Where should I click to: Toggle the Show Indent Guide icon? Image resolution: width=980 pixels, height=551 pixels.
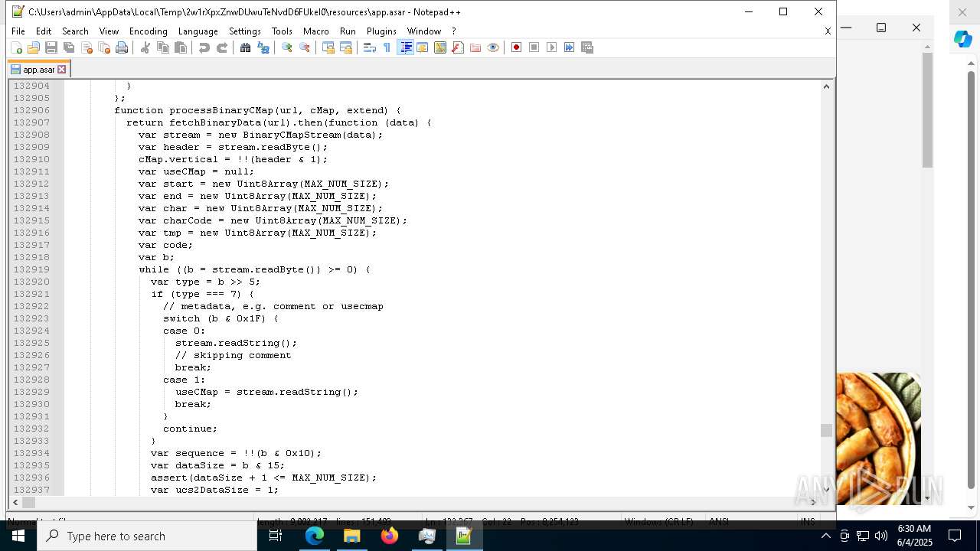[x=406, y=47]
